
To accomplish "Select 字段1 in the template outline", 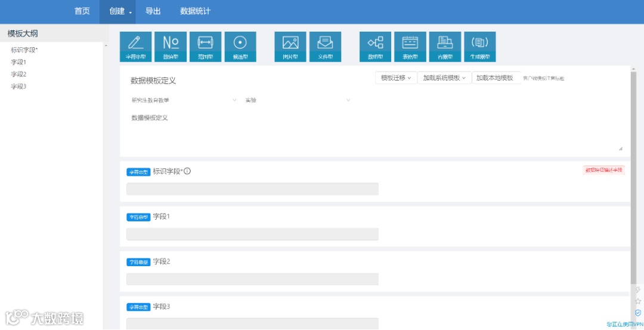I will point(18,62).
